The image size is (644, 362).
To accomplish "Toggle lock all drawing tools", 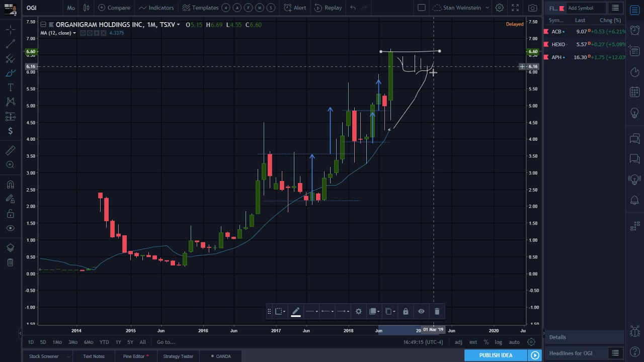I will point(10,214).
